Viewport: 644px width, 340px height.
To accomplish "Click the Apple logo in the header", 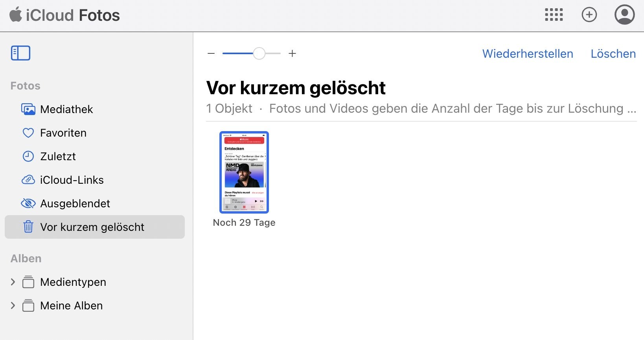I will point(16,15).
